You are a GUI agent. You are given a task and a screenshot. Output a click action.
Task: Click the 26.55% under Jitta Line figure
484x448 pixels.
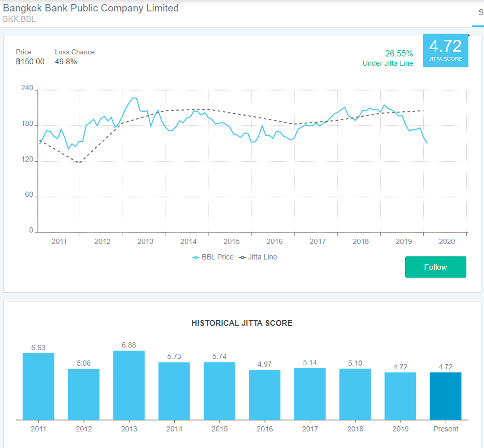tap(399, 54)
